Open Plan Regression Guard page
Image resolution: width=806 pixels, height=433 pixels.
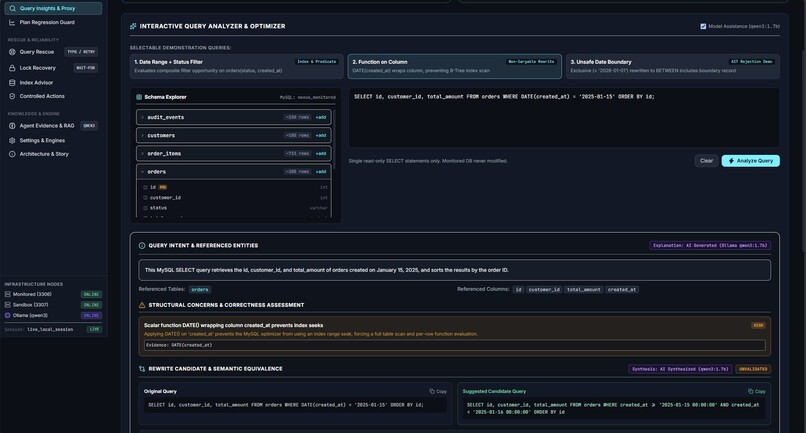(x=53, y=22)
